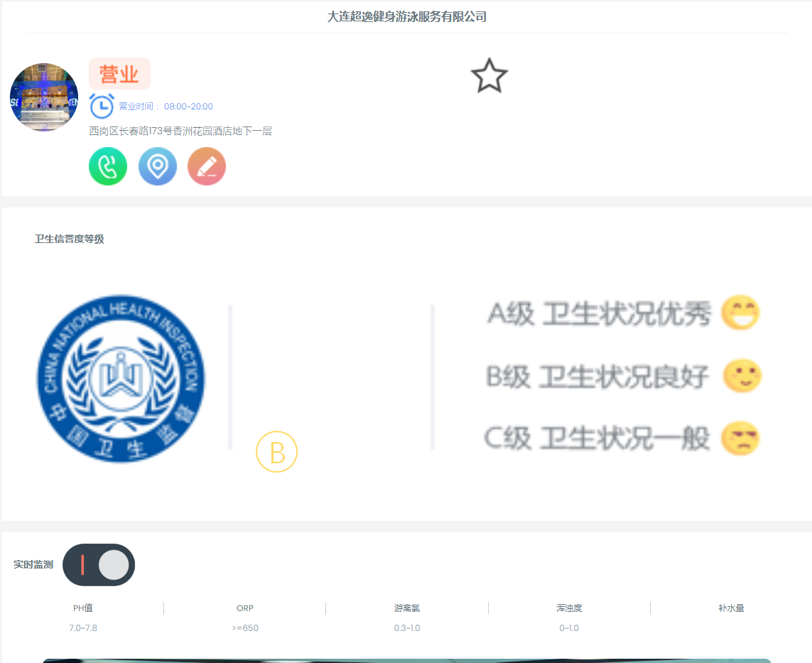Toggle the 实时监测 switch
The width and height of the screenshot is (812, 663).
[x=99, y=565]
